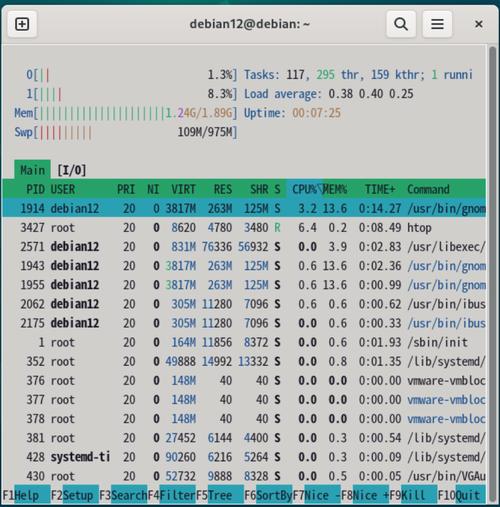Select process row PID 381 systemd
This screenshot has height=507, width=500.
click(x=244, y=438)
